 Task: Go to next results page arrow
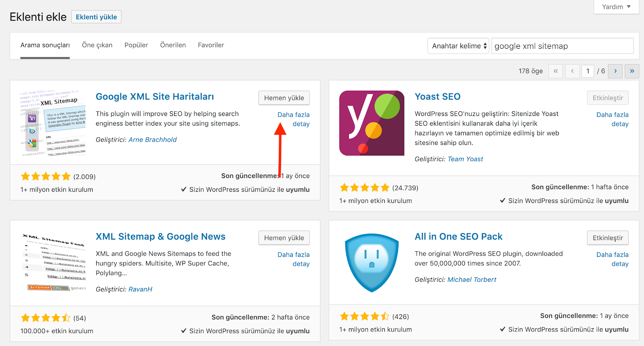pos(615,71)
